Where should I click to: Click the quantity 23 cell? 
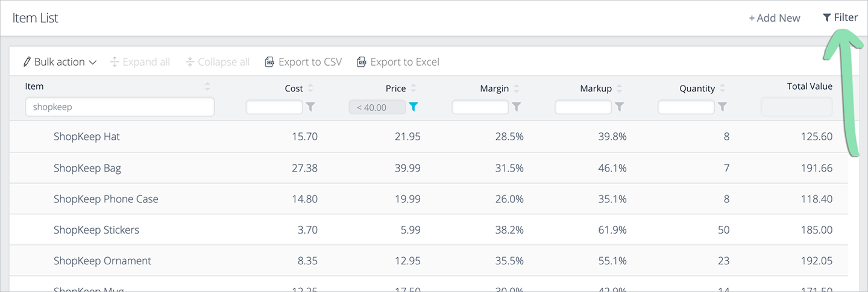pos(723,261)
